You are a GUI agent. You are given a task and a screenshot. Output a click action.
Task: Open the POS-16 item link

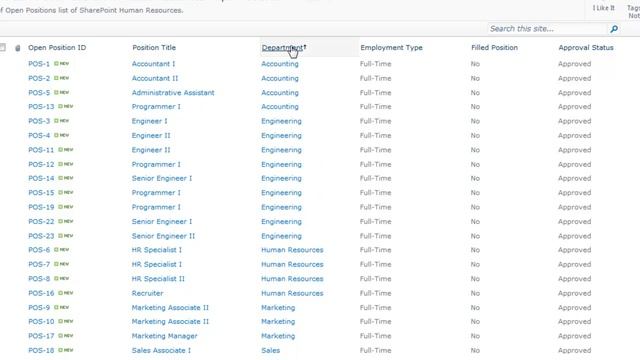click(41, 293)
